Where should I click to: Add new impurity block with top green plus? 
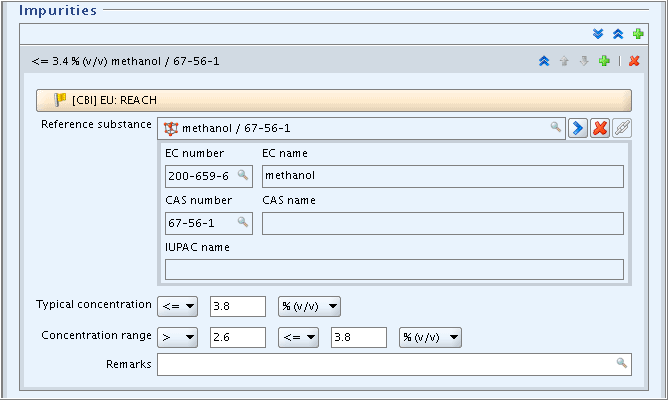coord(638,34)
